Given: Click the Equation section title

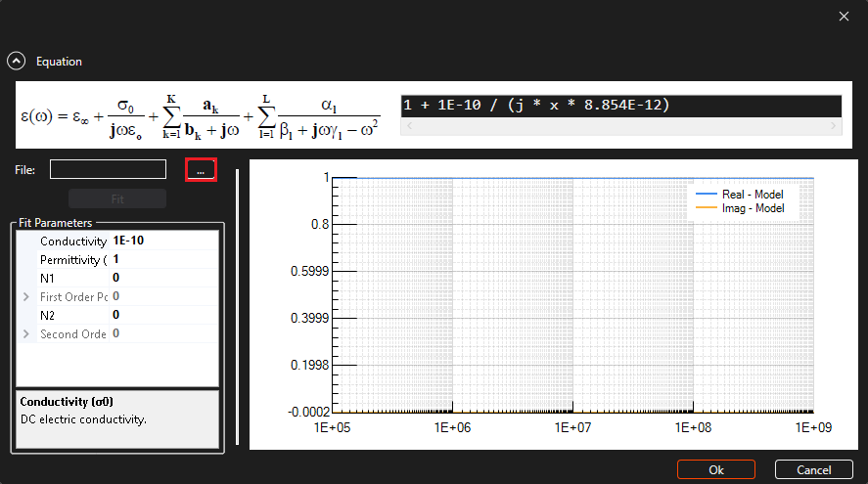Looking at the screenshot, I should [59, 62].
